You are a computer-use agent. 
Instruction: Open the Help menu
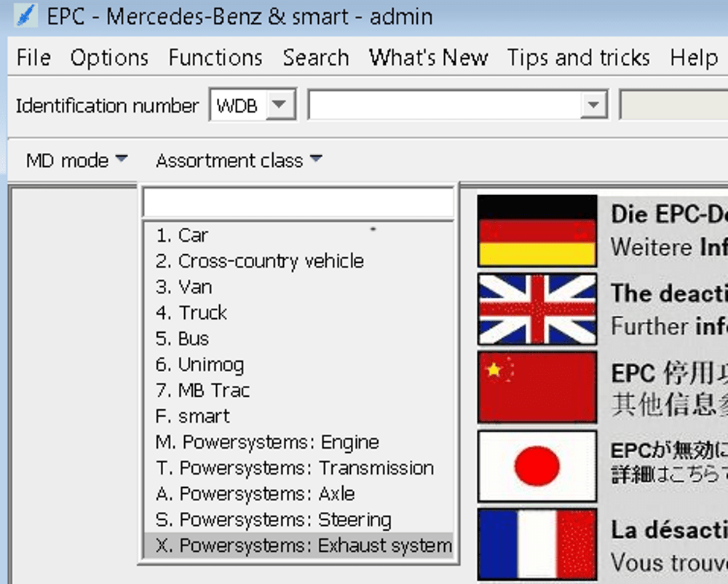694,58
